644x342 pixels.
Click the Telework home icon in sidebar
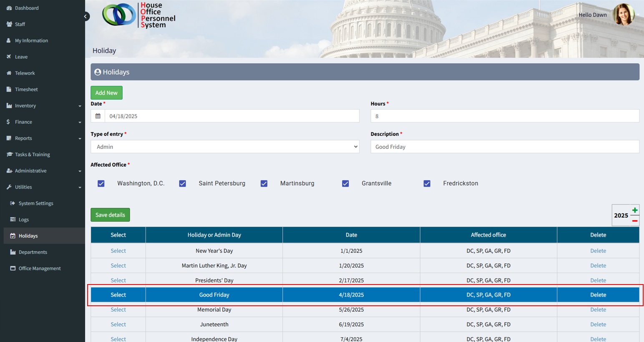click(x=9, y=73)
